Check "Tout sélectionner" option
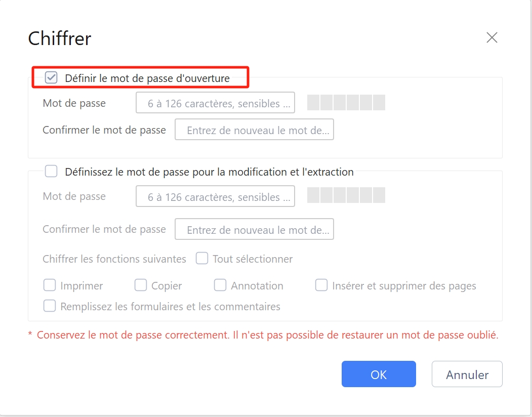The width and height of the screenshot is (532, 417). (x=202, y=258)
